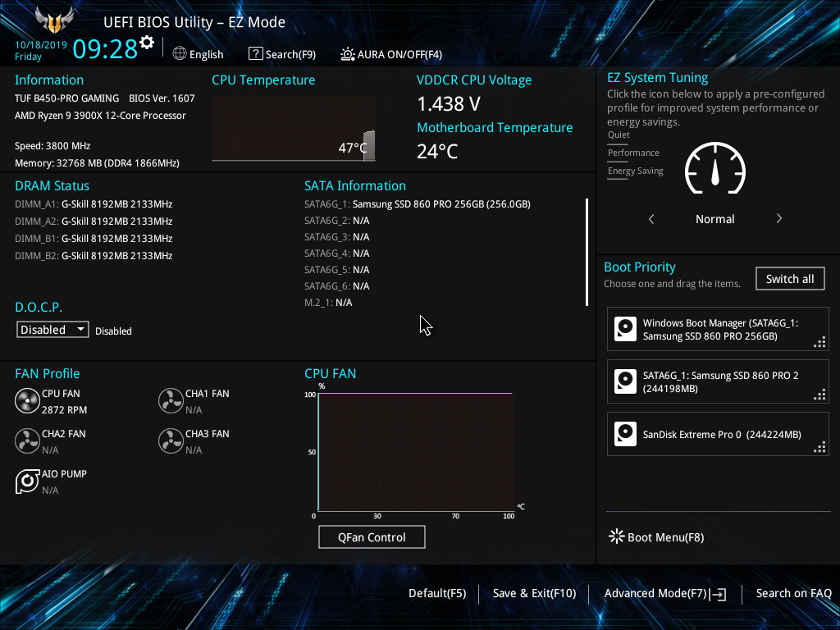Click the 24°C motherboard temperature value
840x630 pixels.
(x=438, y=152)
